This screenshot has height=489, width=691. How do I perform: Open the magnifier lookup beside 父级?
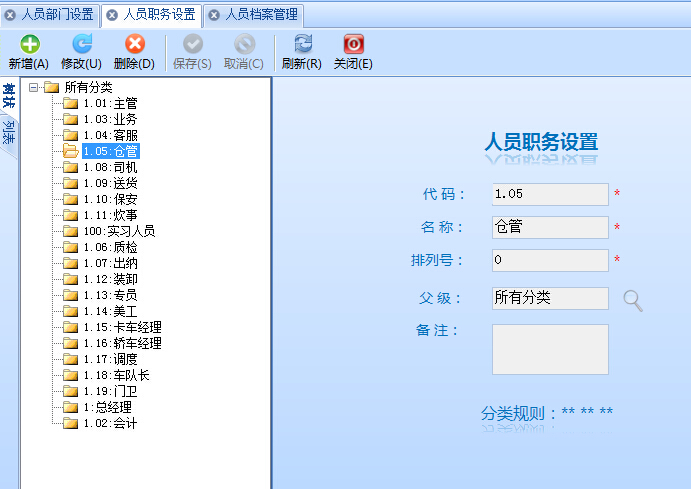pyautogui.click(x=633, y=301)
